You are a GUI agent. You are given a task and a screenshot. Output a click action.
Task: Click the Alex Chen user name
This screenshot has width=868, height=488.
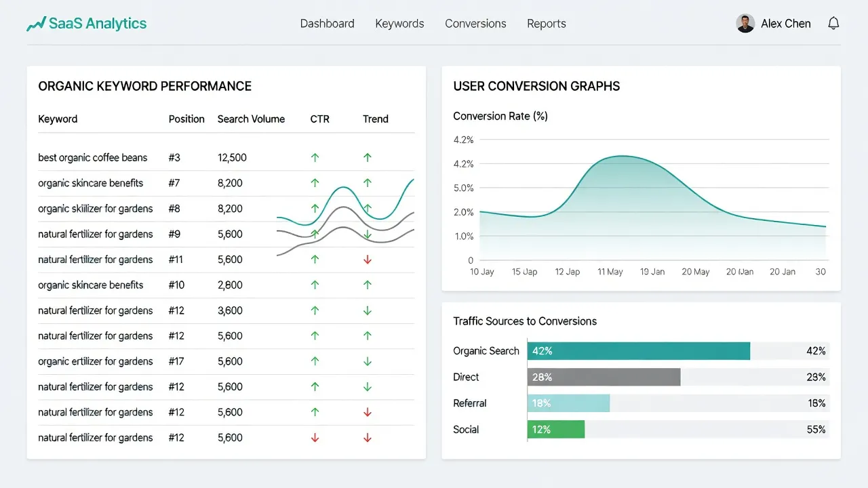coord(786,24)
